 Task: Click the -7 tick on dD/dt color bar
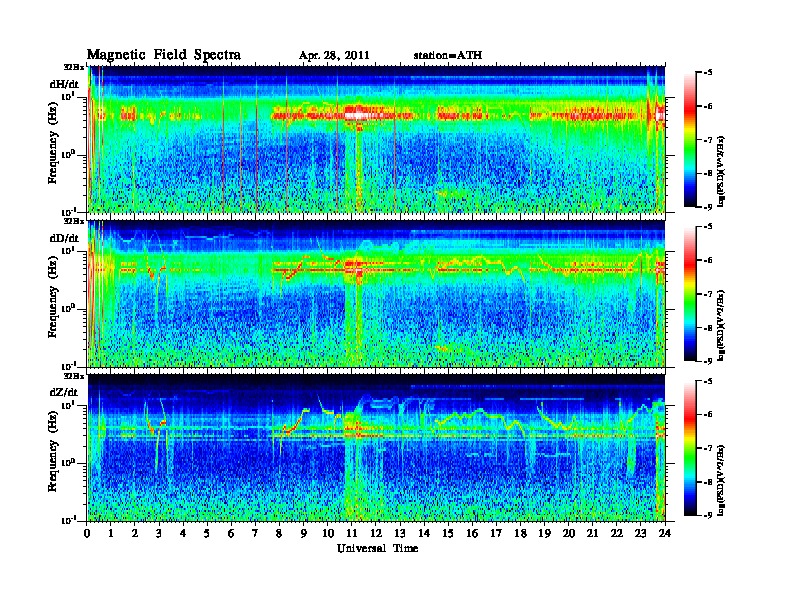pos(708,293)
